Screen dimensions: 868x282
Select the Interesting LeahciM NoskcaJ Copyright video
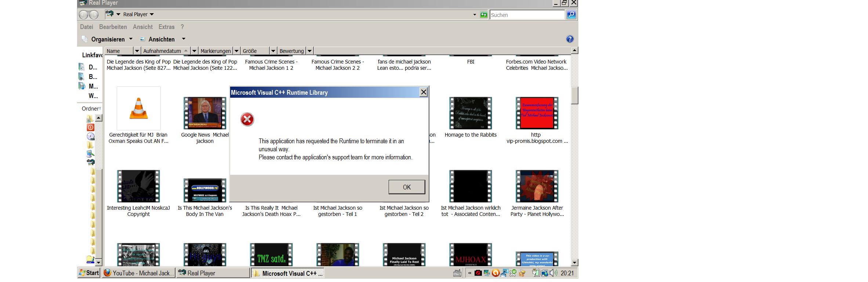pos(138,186)
